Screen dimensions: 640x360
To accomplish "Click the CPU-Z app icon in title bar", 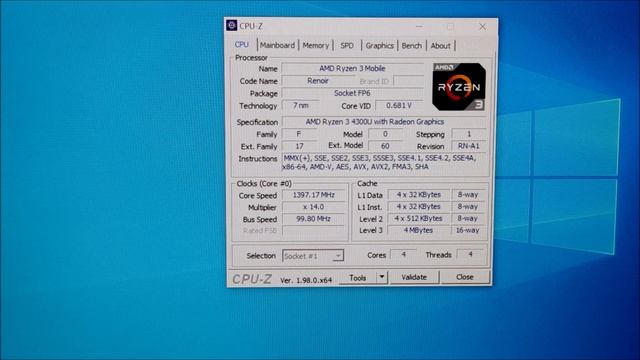I will point(231,25).
